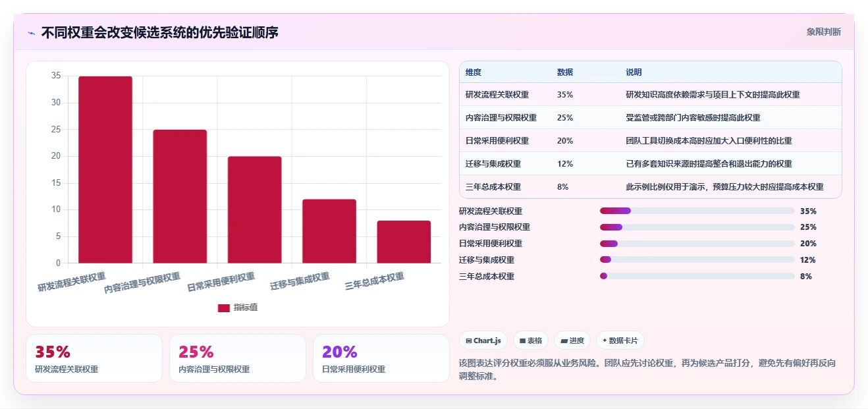The width and height of the screenshot is (868, 409).
Task: Click the Chart.js tag chip
Action: coord(483,341)
